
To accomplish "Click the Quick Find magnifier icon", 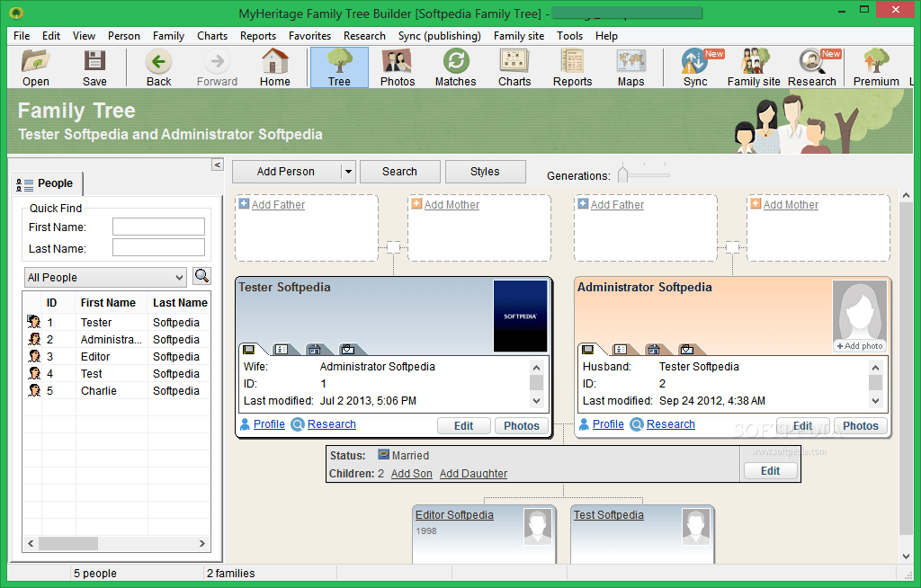I will click(202, 276).
